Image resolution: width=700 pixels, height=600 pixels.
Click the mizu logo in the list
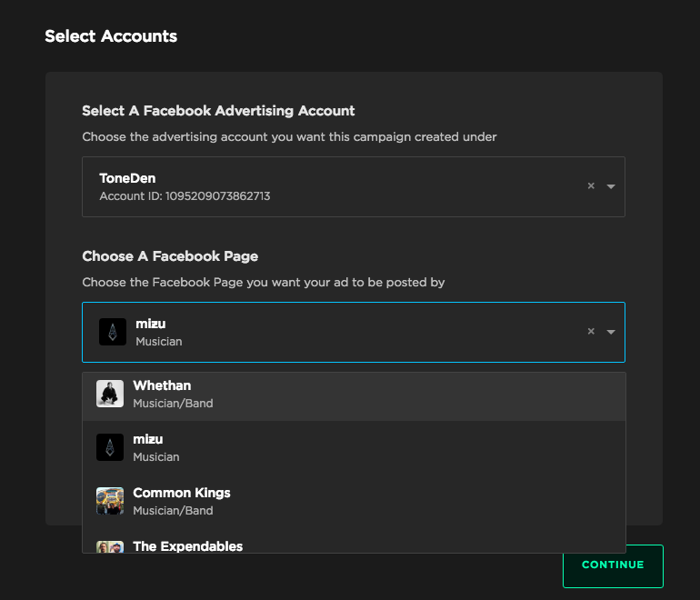point(110,447)
